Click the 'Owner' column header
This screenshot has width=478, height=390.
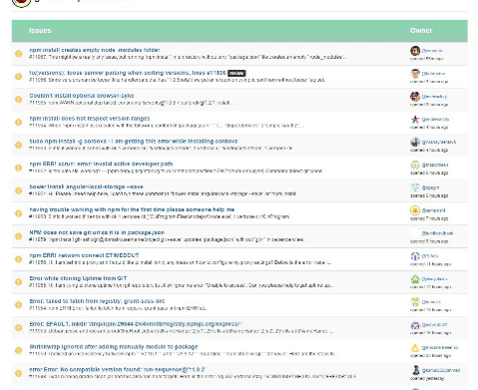tap(421, 31)
